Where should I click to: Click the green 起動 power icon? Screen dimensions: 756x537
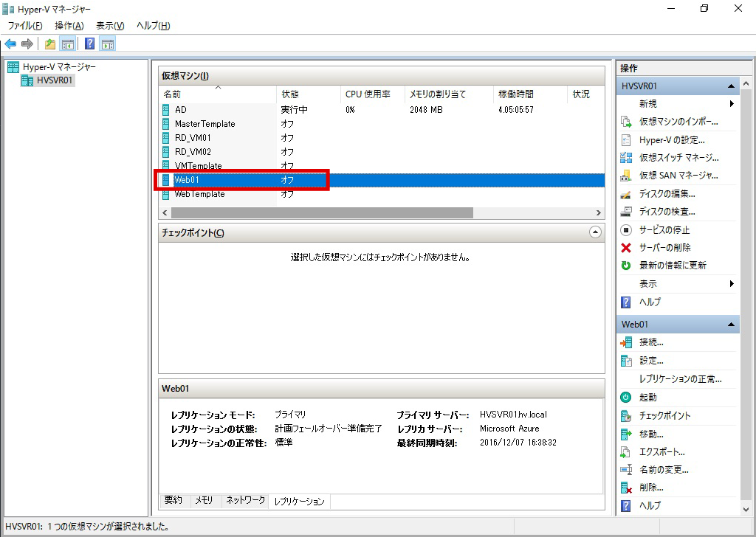tap(626, 398)
